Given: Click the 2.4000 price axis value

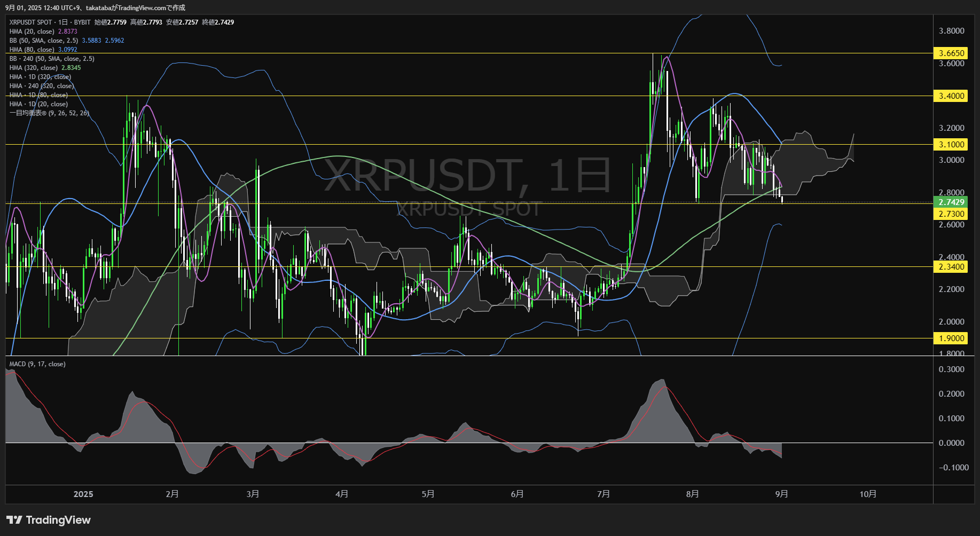Looking at the screenshot, I should (x=952, y=257).
